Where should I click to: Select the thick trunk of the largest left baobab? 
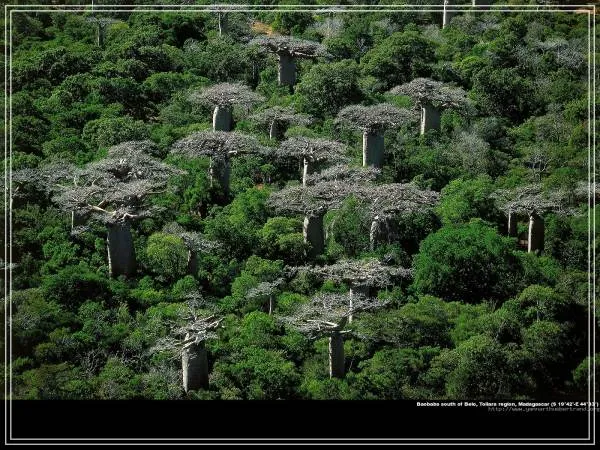121,250
